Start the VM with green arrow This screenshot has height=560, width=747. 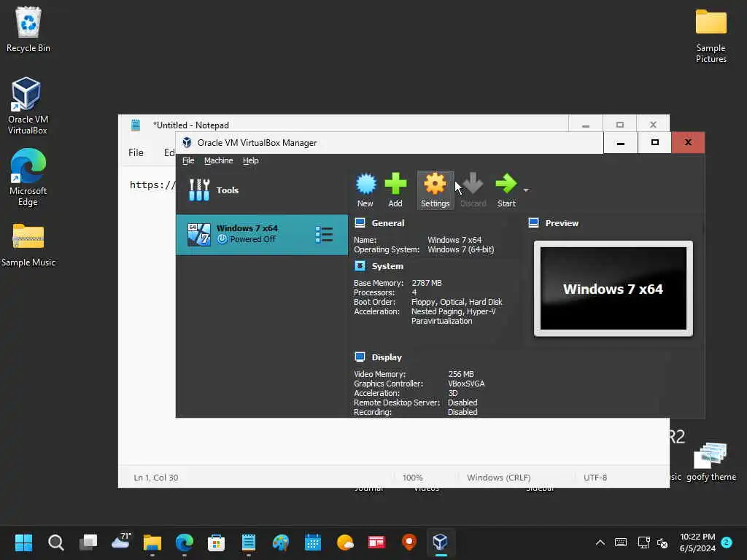(x=506, y=190)
